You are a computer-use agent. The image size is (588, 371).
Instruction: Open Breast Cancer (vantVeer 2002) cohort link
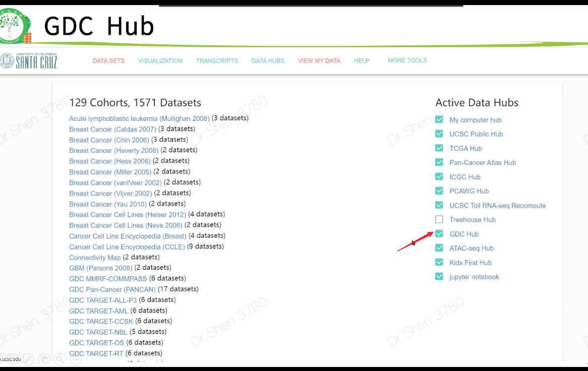115,183
